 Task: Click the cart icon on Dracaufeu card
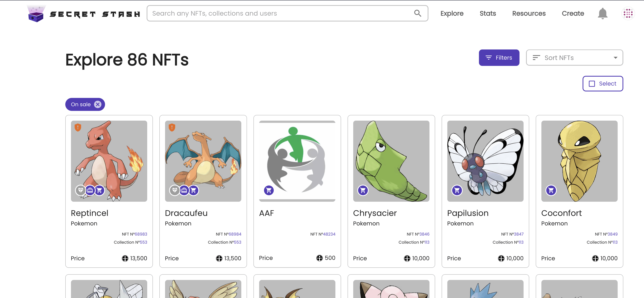193,191
